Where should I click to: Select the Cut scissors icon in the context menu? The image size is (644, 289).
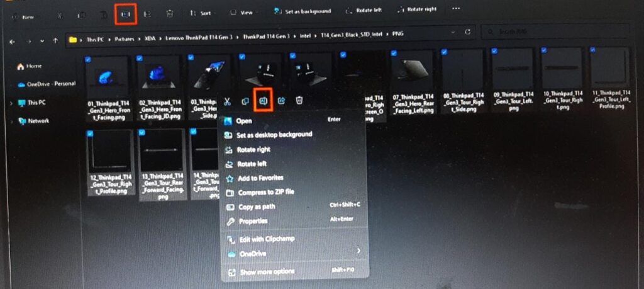coord(227,101)
